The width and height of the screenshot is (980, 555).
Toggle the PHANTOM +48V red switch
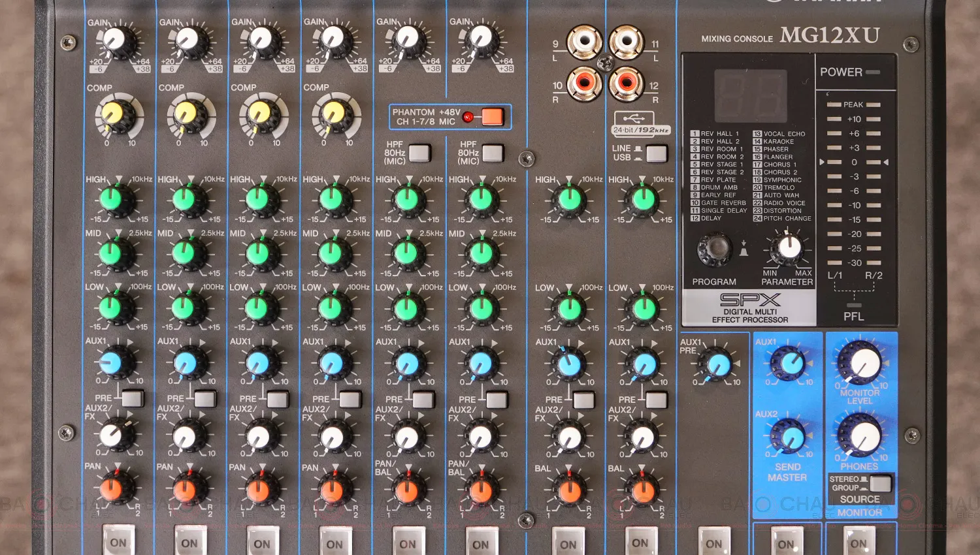click(x=492, y=117)
